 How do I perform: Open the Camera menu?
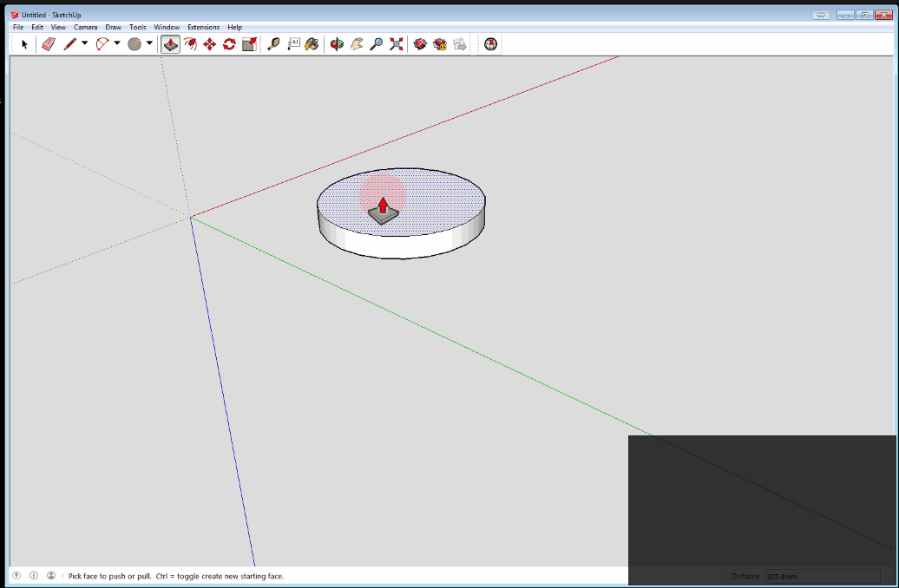tap(85, 28)
